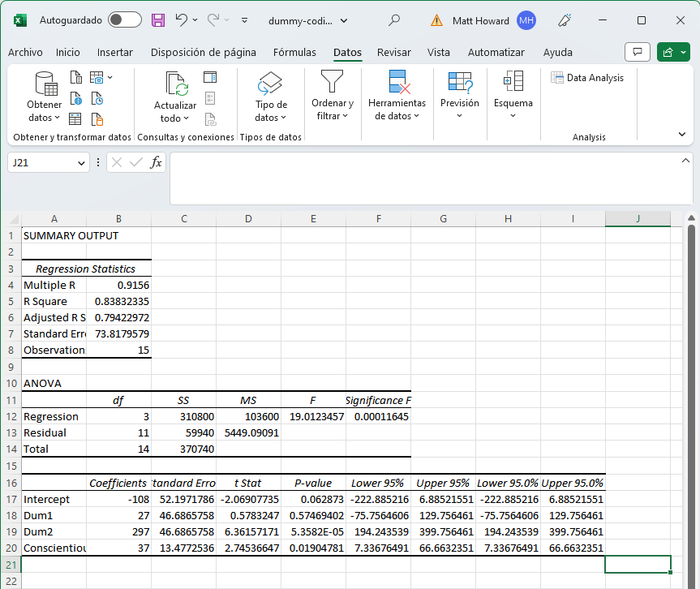This screenshot has width=700, height=589.
Task: Click the Previsión forecast icon
Action: click(x=459, y=83)
